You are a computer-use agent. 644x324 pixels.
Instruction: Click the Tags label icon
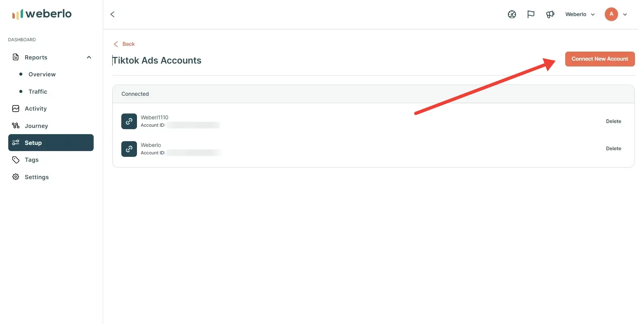[x=16, y=160]
